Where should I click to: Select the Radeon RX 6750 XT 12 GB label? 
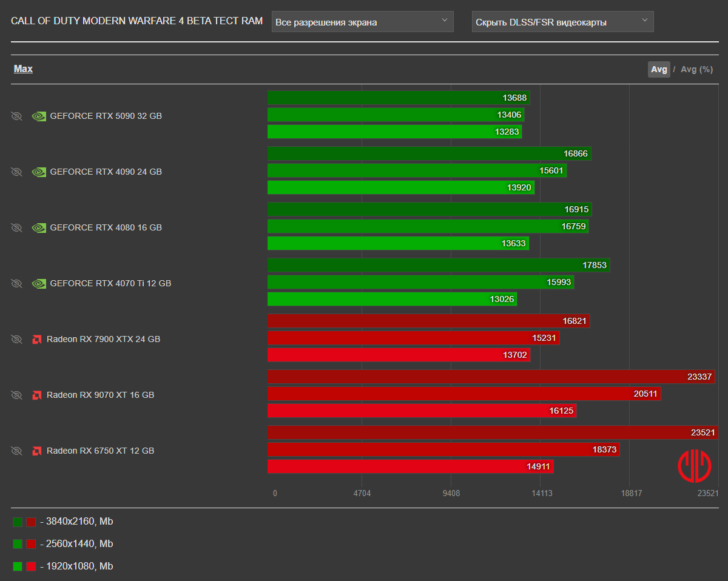point(100,451)
